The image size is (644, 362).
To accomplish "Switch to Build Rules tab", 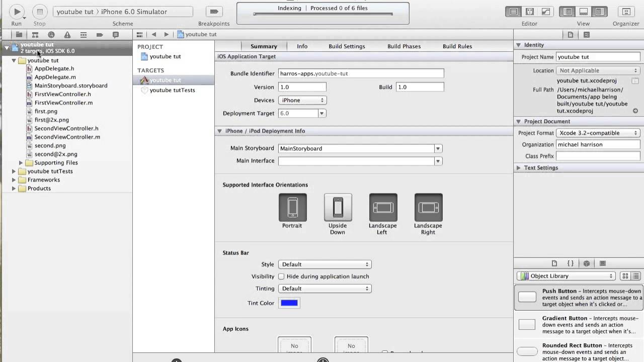I will [x=457, y=46].
